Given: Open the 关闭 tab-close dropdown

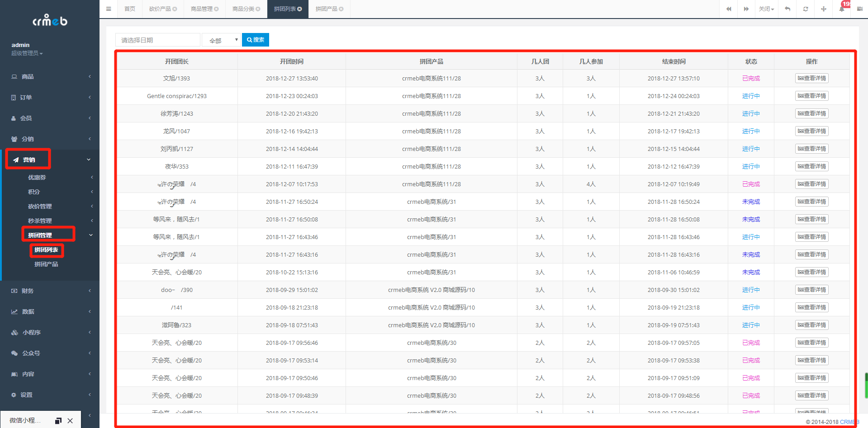Looking at the screenshot, I should pos(766,9).
